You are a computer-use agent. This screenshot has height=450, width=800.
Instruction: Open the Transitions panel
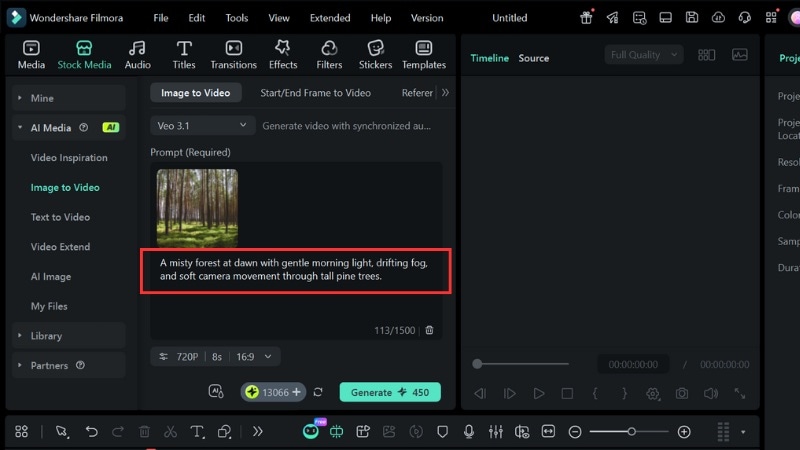pyautogui.click(x=233, y=55)
